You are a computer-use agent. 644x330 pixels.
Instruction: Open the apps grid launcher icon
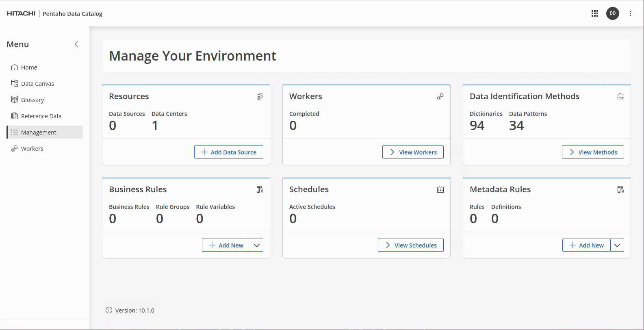(595, 13)
